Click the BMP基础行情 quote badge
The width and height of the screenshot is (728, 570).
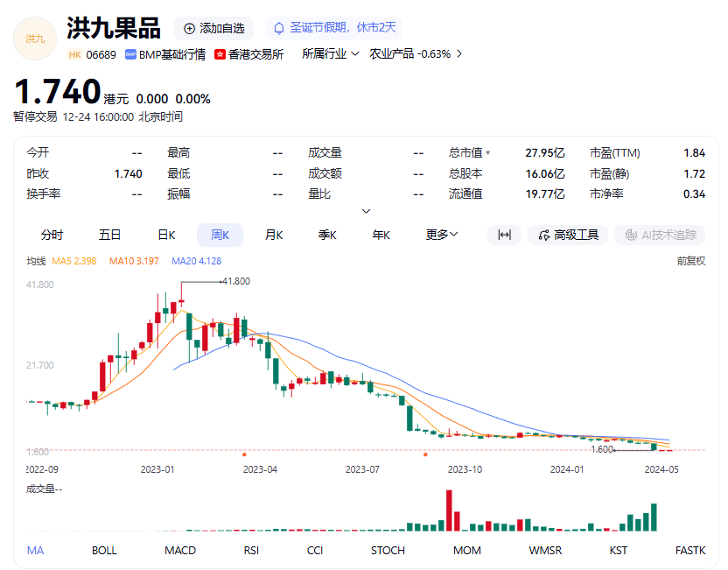tap(165, 55)
